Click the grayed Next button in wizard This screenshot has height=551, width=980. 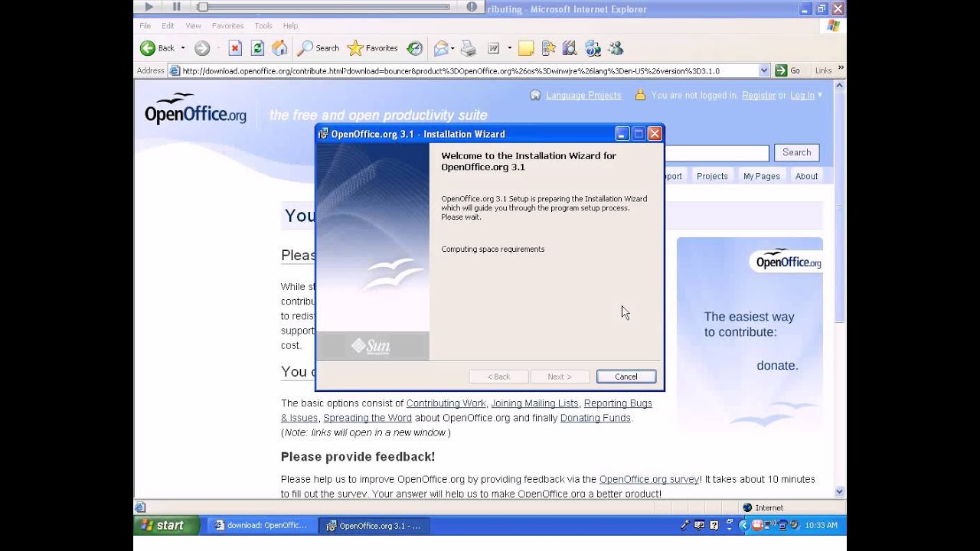click(x=560, y=377)
